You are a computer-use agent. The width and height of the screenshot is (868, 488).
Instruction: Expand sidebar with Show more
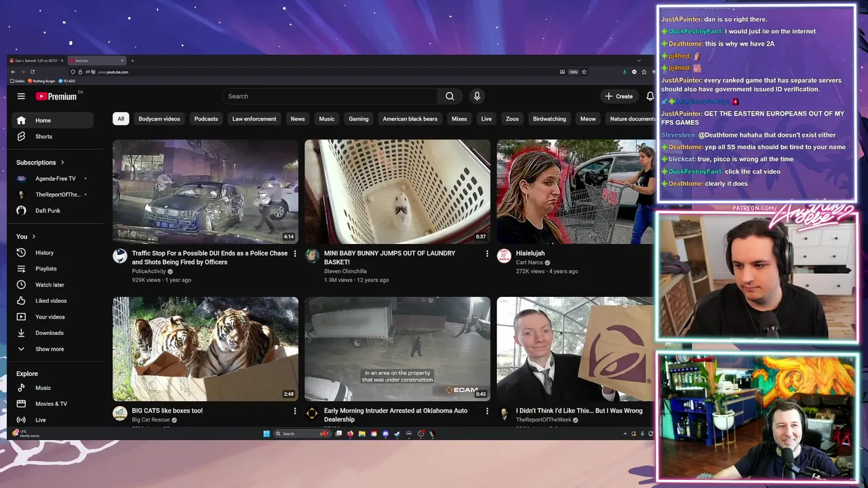[x=52, y=349]
